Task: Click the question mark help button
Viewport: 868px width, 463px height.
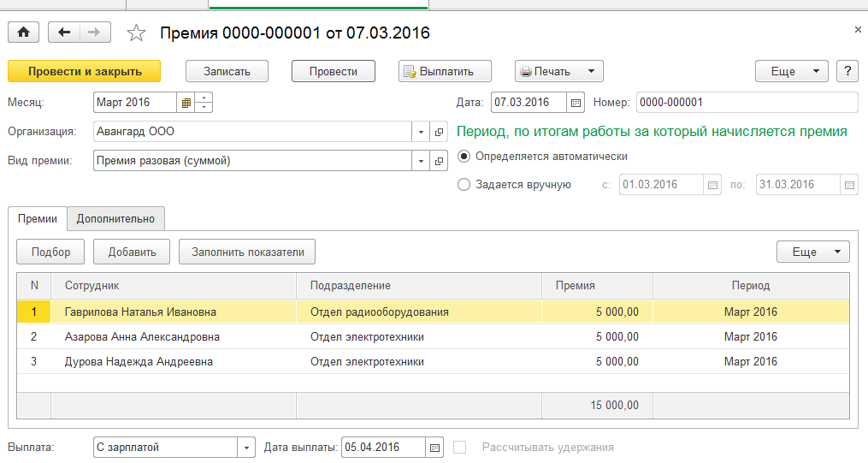Action: point(847,71)
